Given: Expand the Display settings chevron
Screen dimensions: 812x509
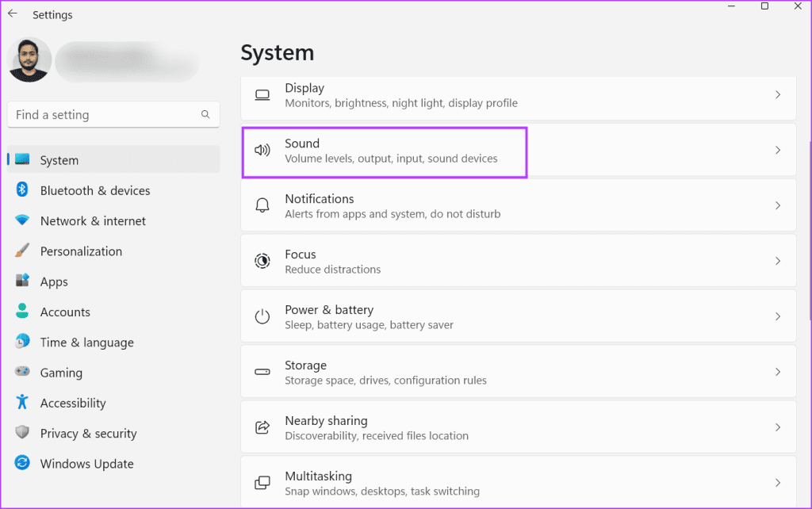Looking at the screenshot, I should (777, 94).
